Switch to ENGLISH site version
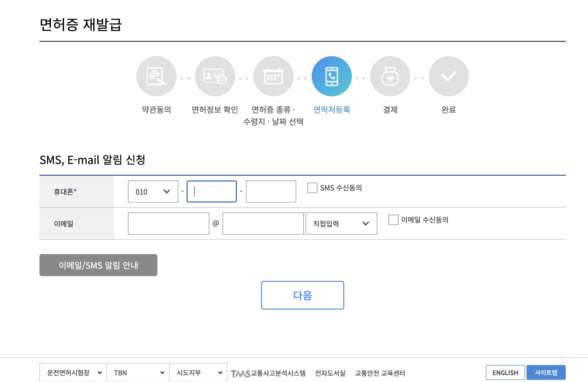The image size is (588, 382). tap(505, 373)
